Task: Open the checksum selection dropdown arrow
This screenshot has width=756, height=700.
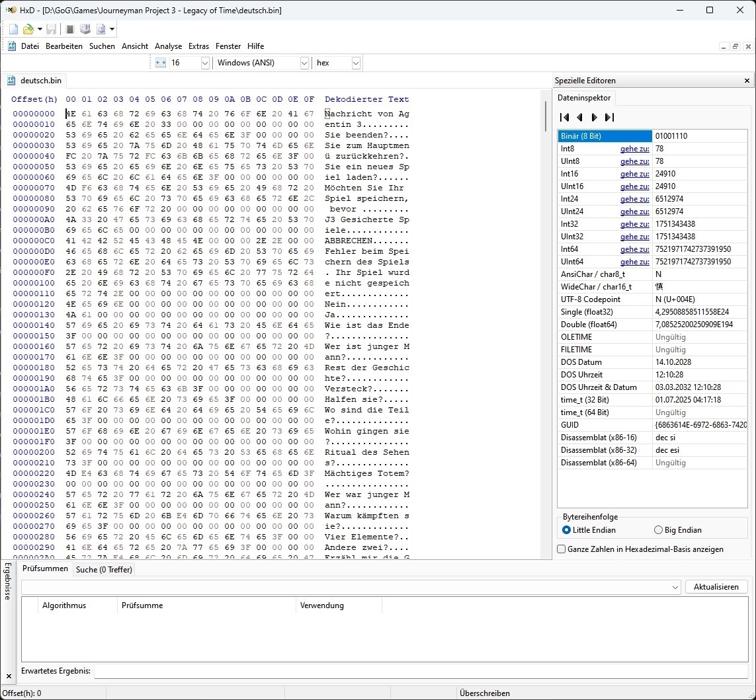Action: [x=675, y=587]
